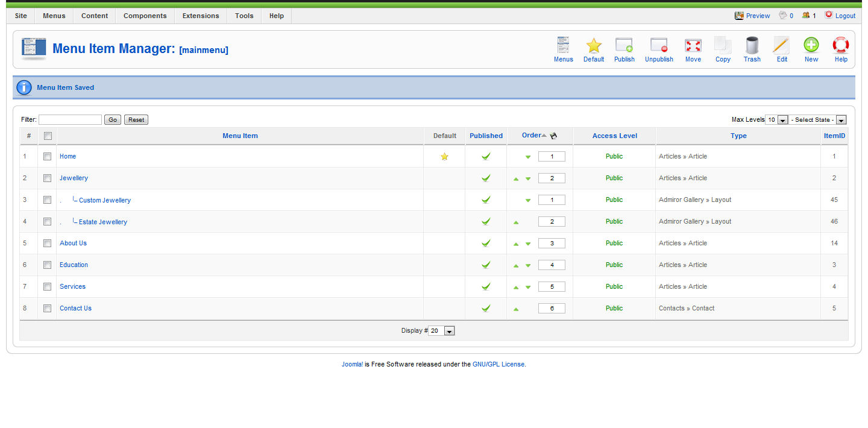Move Education down with green arrow
This screenshot has height=428, width=868.
pos(528,265)
